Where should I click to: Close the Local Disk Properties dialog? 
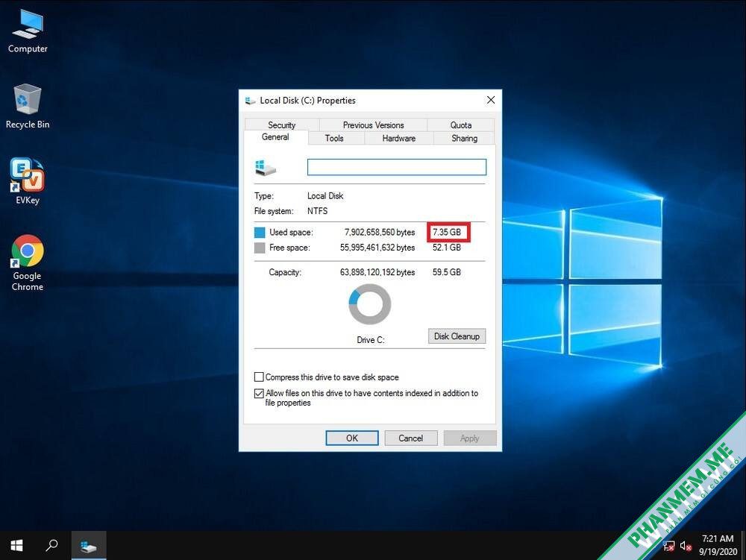pos(491,100)
